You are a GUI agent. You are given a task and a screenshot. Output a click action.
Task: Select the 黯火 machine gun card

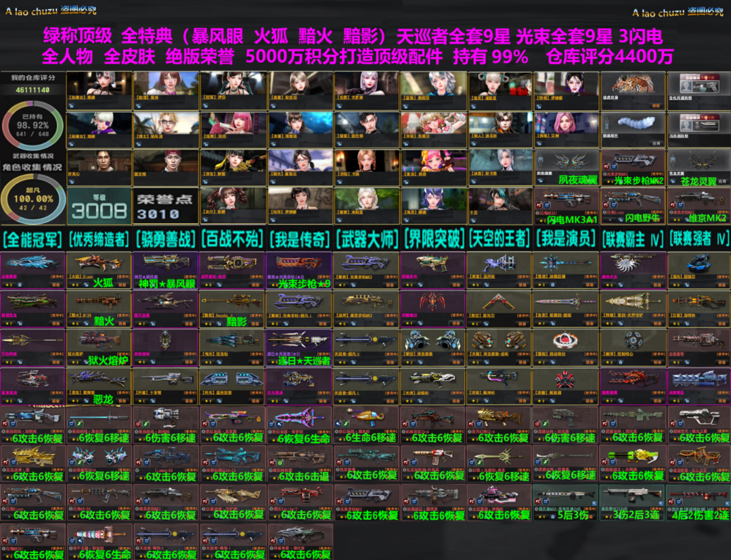99,310
